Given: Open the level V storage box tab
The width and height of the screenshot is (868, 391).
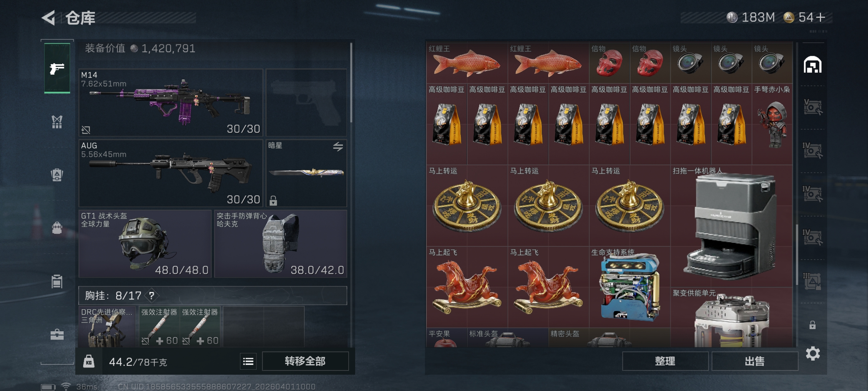Looking at the screenshot, I should coord(812,107).
